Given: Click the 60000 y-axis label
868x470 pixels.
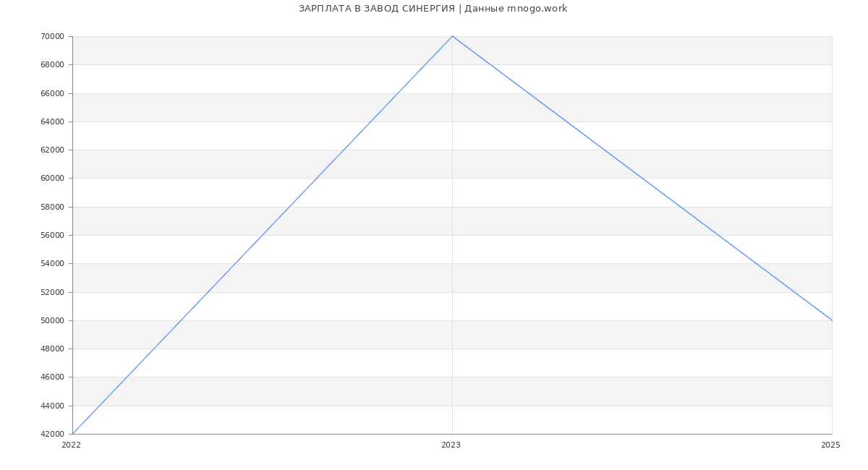Looking at the screenshot, I should click(52, 179).
